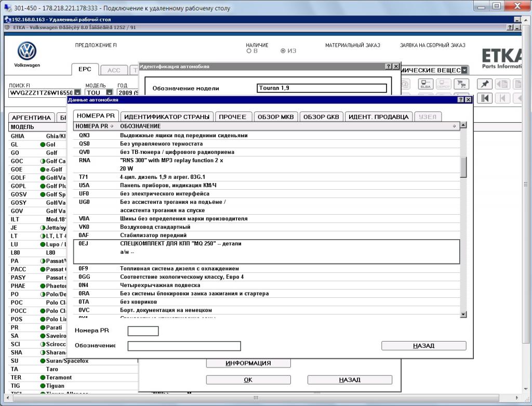This screenshot has width=532, height=406.
Task: Click the ГОД field showing 2009
Action: (128, 93)
